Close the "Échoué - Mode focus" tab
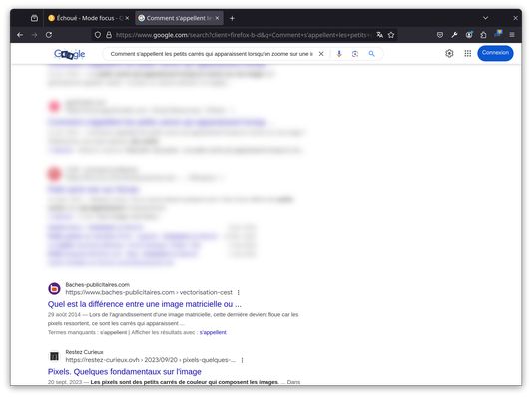 pyautogui.click(x=127, y=18)
